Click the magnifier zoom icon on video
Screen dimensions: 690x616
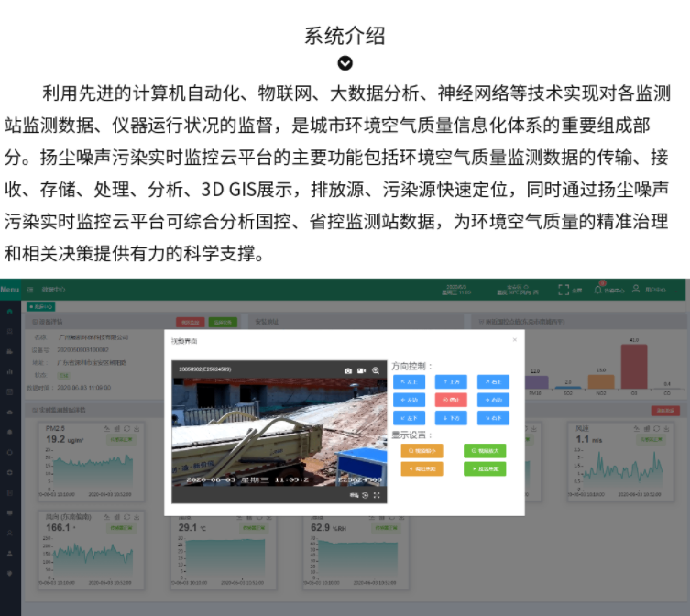pos(376,370)
